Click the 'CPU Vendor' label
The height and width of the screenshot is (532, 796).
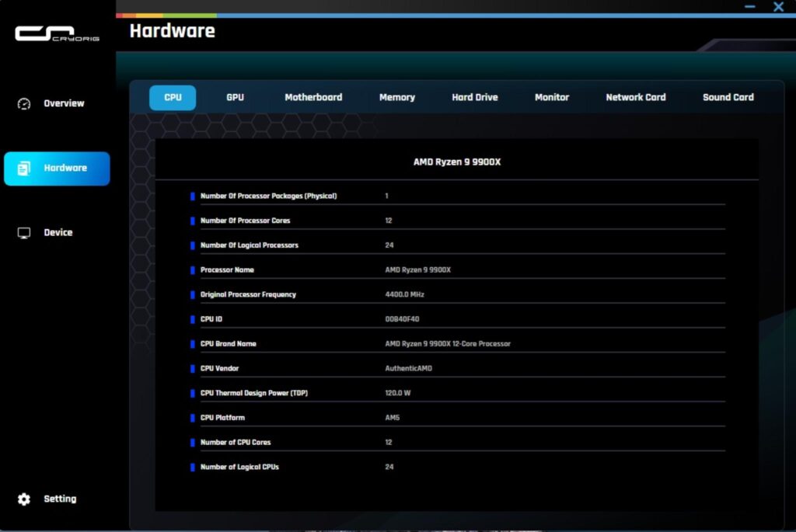[x=219, y=369]
